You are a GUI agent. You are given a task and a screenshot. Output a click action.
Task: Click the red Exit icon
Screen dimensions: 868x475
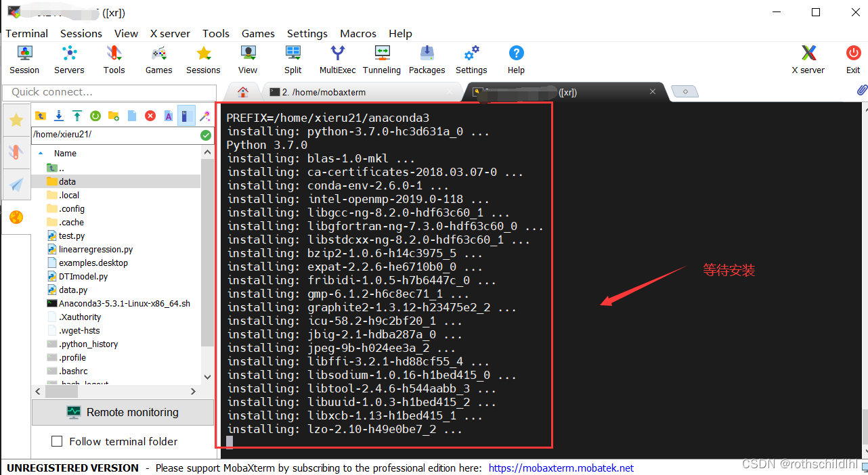(853, 60)
